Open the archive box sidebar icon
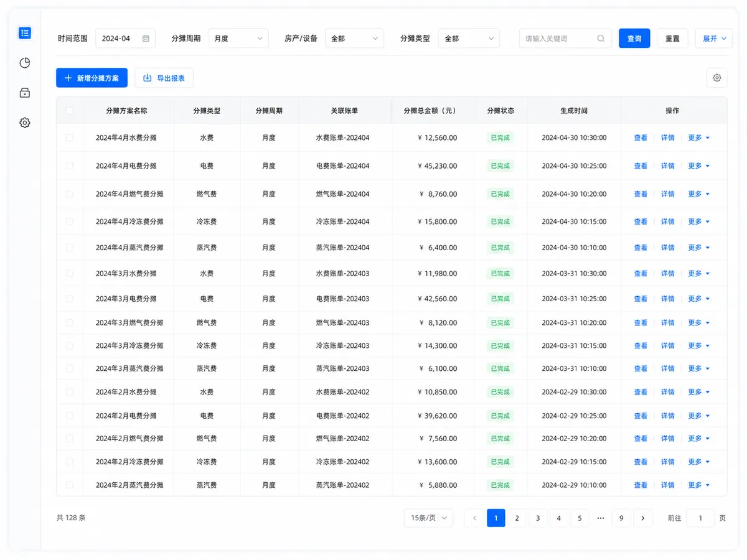The height and width of the screenshot is (560, 747). click(x=25, y=93)
